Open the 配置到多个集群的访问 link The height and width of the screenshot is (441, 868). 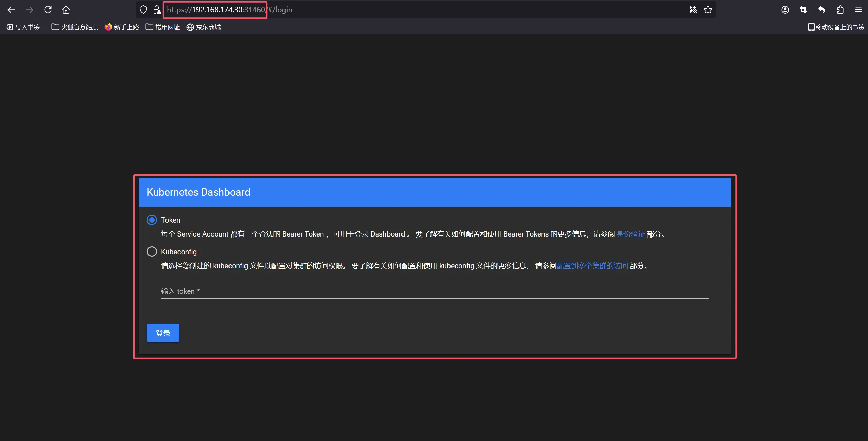tap(592, 266)
